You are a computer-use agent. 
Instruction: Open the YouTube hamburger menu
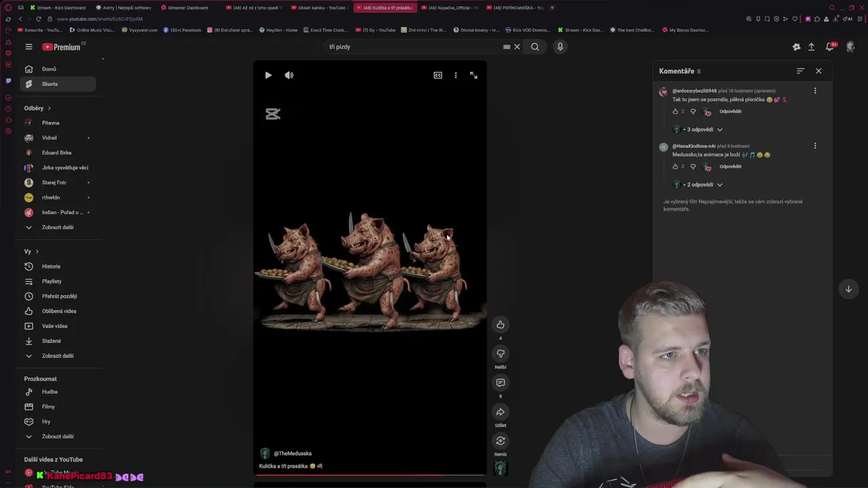tap(28, 47)
